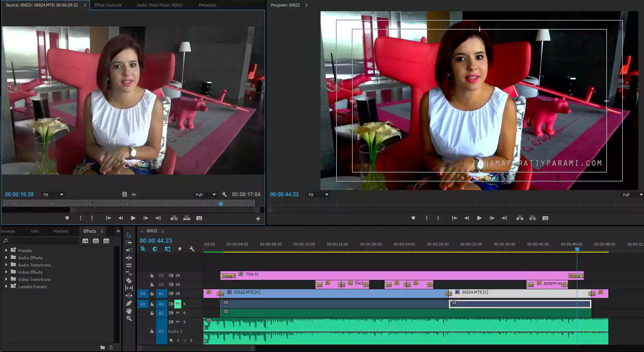The height and width of the screenshot is (352, 644).
Task: Play the Program monitor sequence
Action: coord(479,218)
